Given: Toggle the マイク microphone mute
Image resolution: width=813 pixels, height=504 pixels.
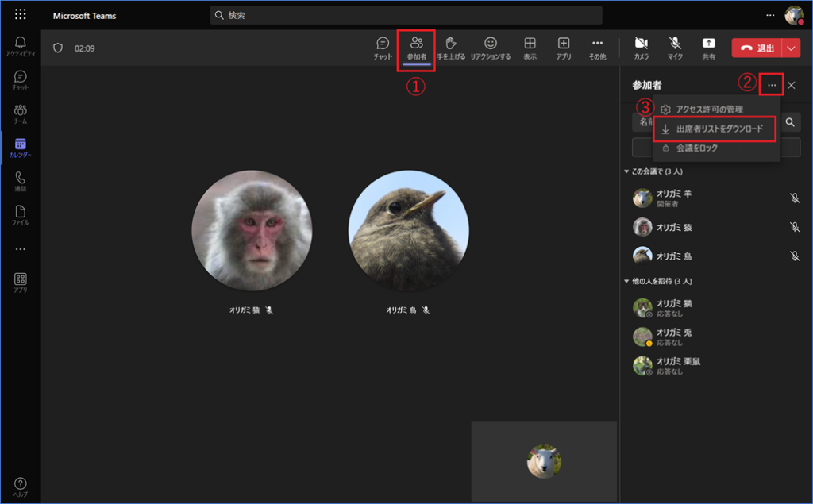Looking at the screenshot, I should [x=675, y=48].
